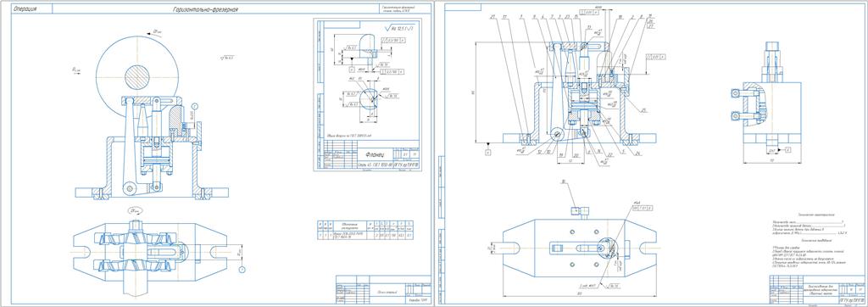Click the datum A marker under the fixture base
Viewport: 868px width, 307px height.
[x=487, y=151]
